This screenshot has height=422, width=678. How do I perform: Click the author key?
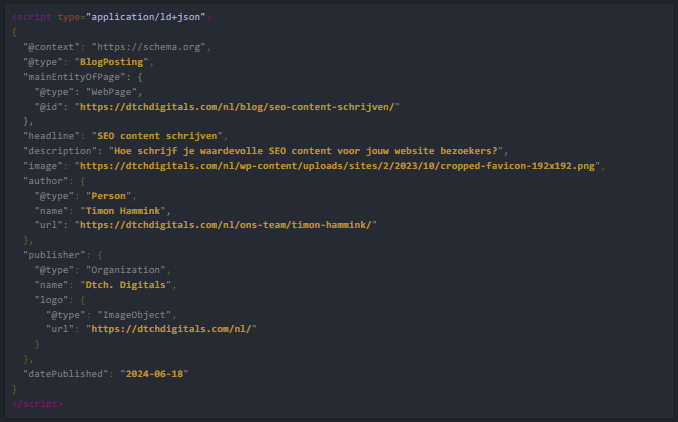[x=46, y=181]
